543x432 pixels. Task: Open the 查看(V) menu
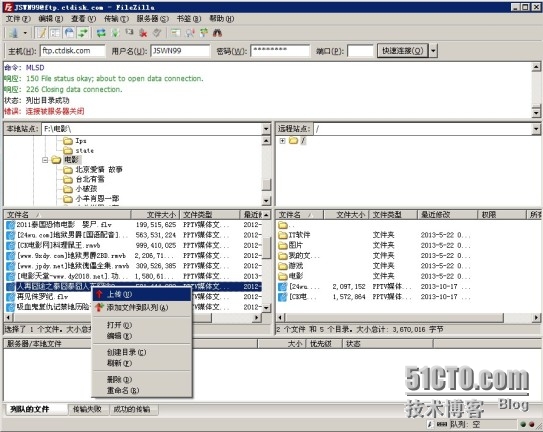83,19
